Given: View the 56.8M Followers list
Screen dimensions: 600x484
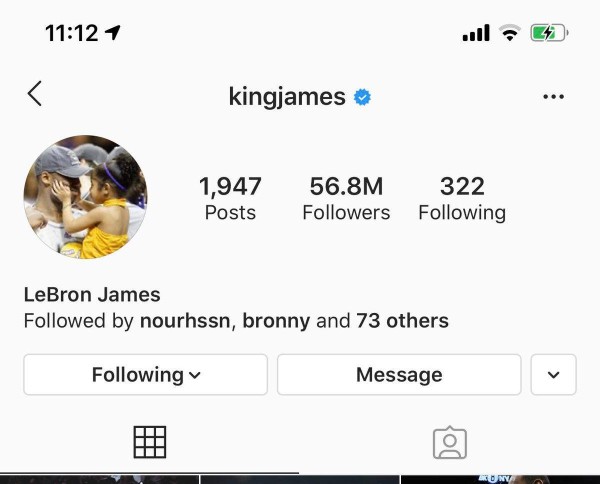Looking at the screenshot, I should coord(346,198).
